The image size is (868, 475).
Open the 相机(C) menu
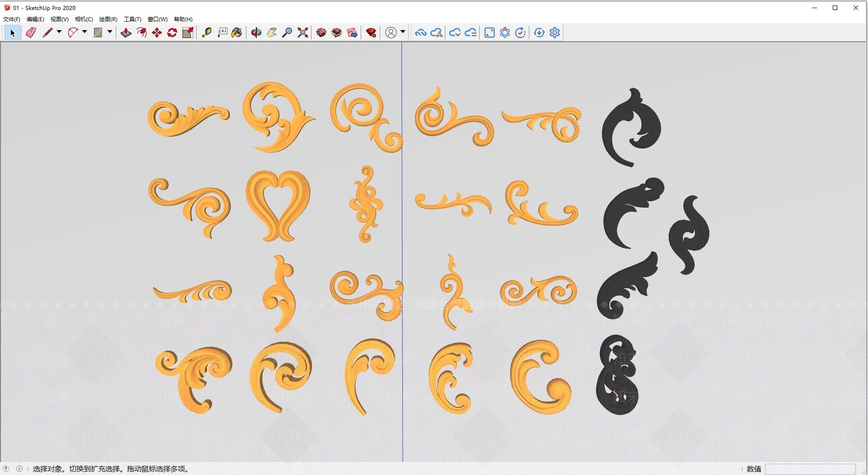84,19
